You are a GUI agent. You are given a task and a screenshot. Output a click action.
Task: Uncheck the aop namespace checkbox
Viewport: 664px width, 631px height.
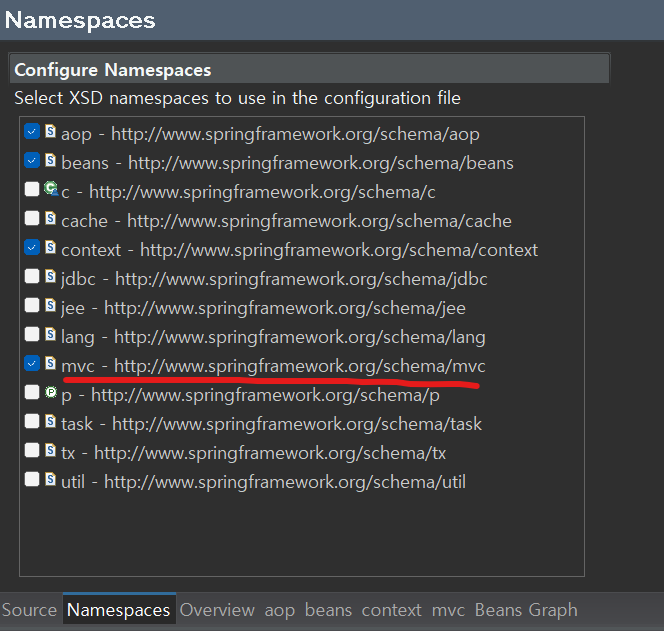(x=32, y=132)
